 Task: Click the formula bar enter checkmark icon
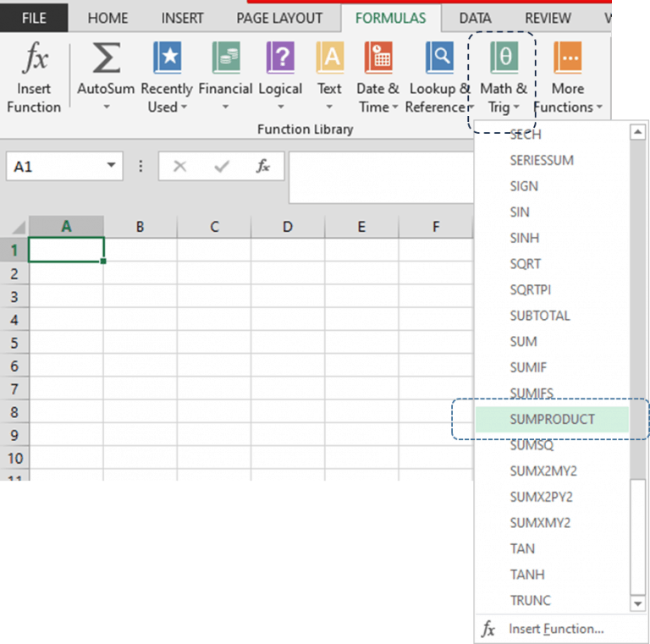(222, 166)
